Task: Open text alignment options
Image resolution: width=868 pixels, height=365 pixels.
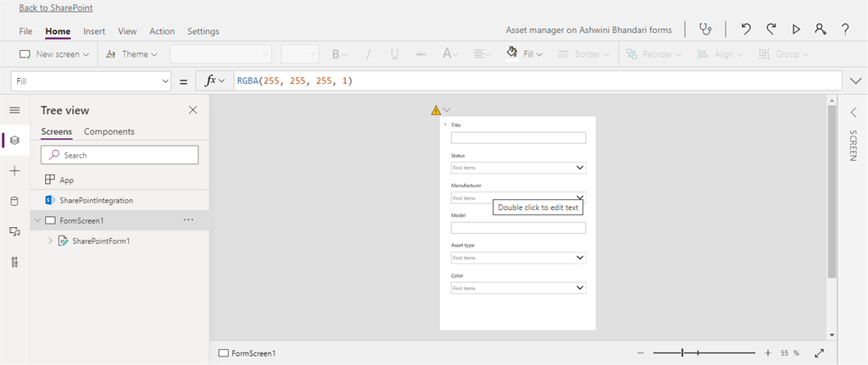Action: tap(481, 54)
